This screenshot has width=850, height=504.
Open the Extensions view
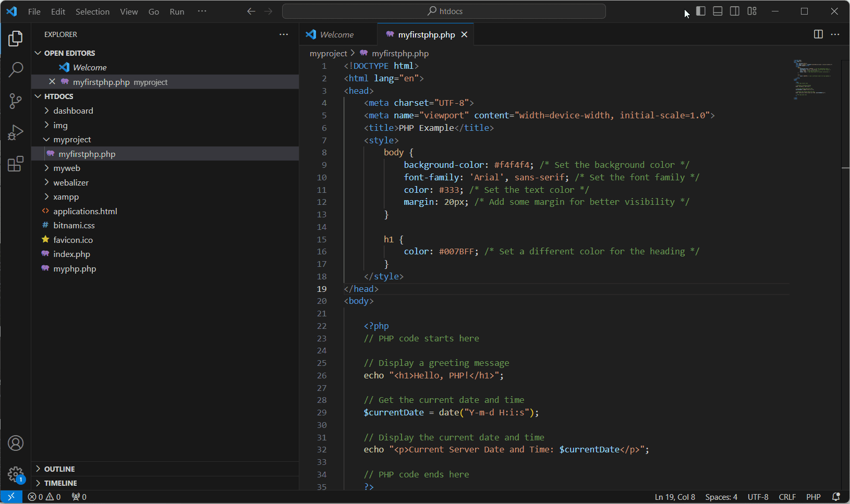tap(16, 164)
